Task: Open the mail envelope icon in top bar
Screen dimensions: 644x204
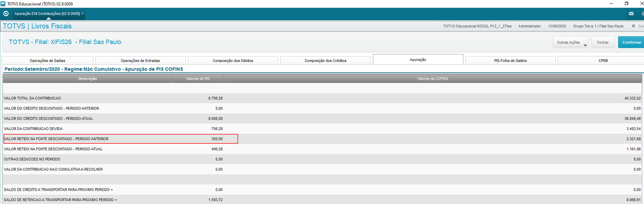Action: point(631,13)
